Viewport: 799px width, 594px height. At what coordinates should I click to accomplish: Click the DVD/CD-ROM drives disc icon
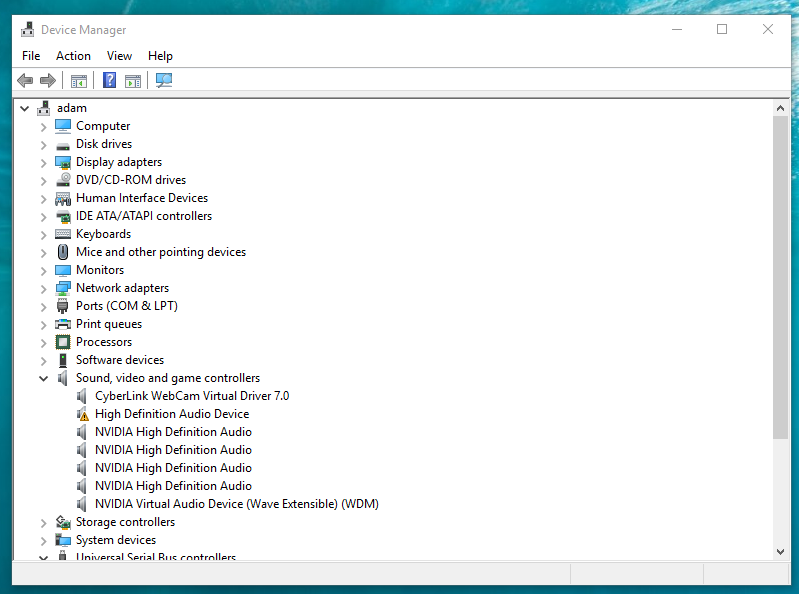click(x=63, y=179)
